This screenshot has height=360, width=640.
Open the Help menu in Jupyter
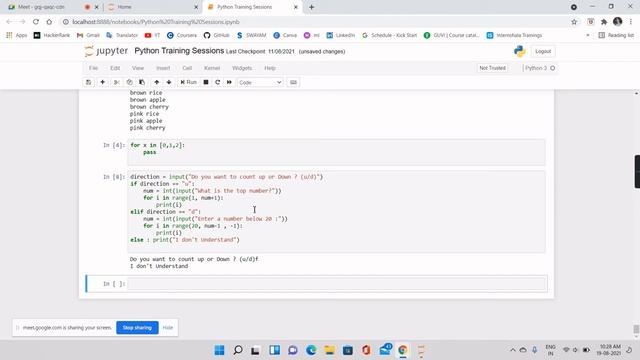pos(270,68)
